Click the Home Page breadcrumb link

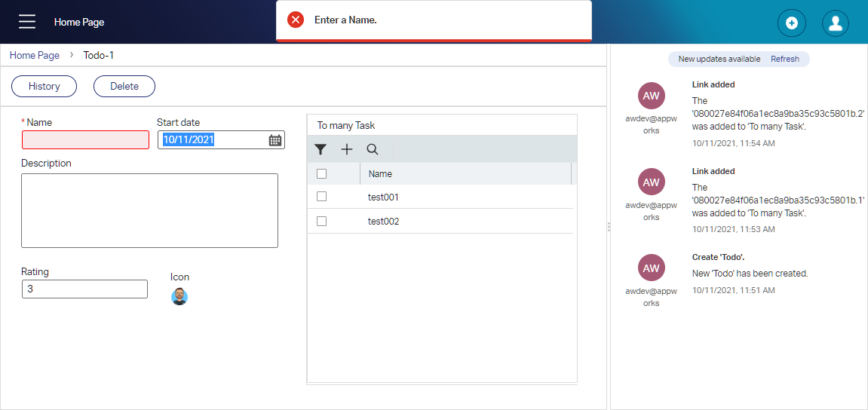pyautogui.click(x=35, y=55)
